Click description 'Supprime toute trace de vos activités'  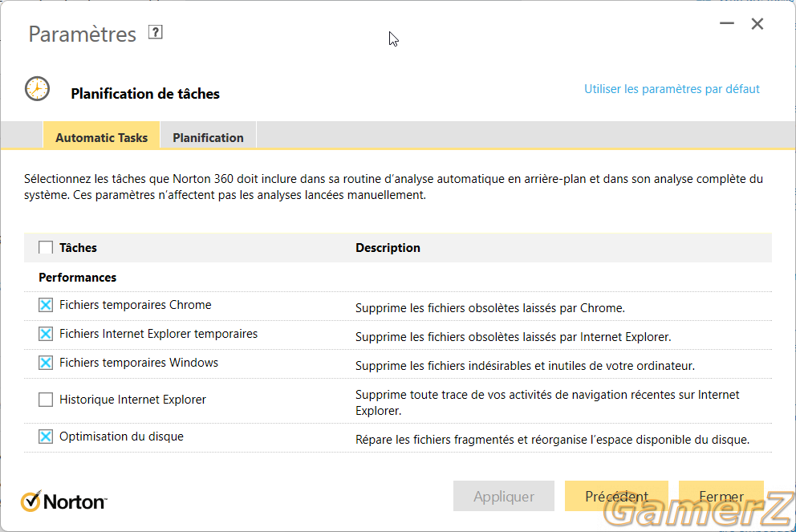pyautogui.click(x=547, y=403)
